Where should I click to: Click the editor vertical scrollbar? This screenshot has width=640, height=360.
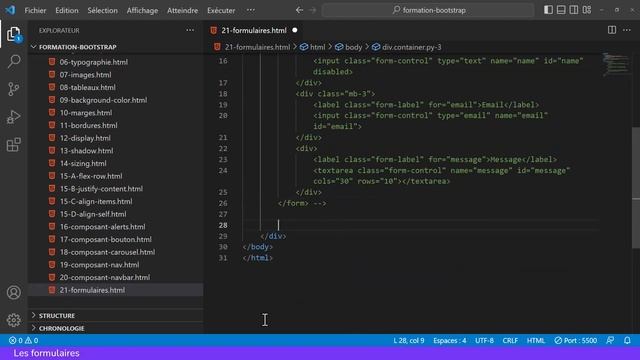pyautogui.click(x=636, y=187)
